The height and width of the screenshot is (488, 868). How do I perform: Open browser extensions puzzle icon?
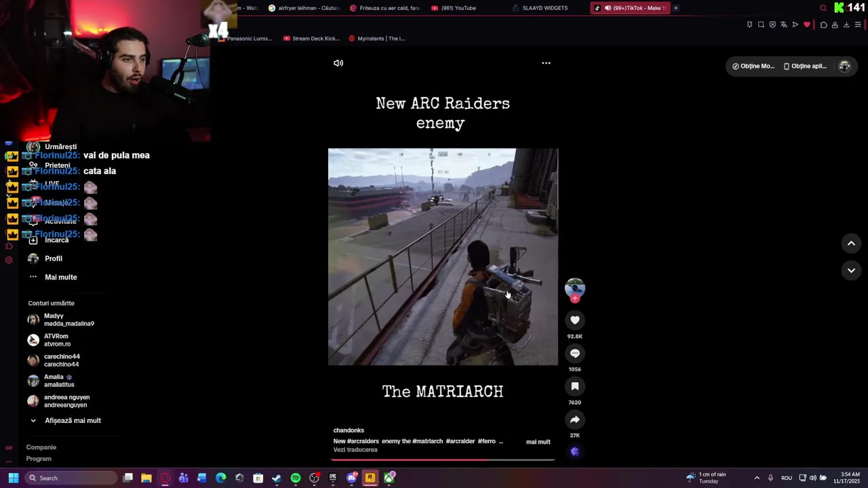click(x=823, y=24)
